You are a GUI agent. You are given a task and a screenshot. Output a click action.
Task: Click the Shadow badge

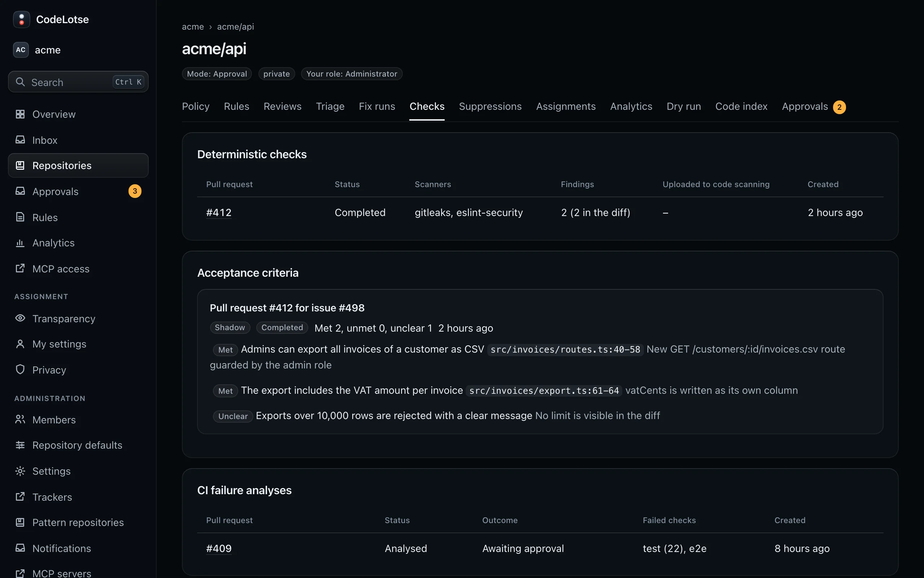click(230, 328)
